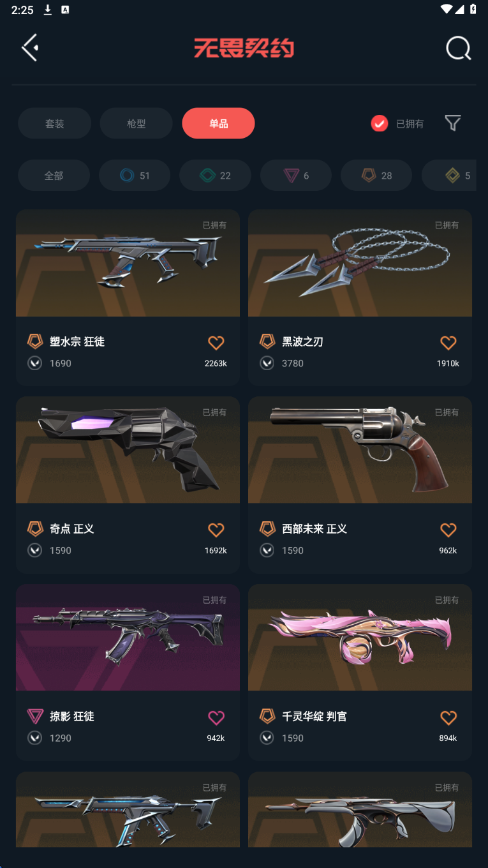Tap heart icon on 奇点 正义
Image resolution: width=488 pixels, height=868 pixels.
[216, 530]
